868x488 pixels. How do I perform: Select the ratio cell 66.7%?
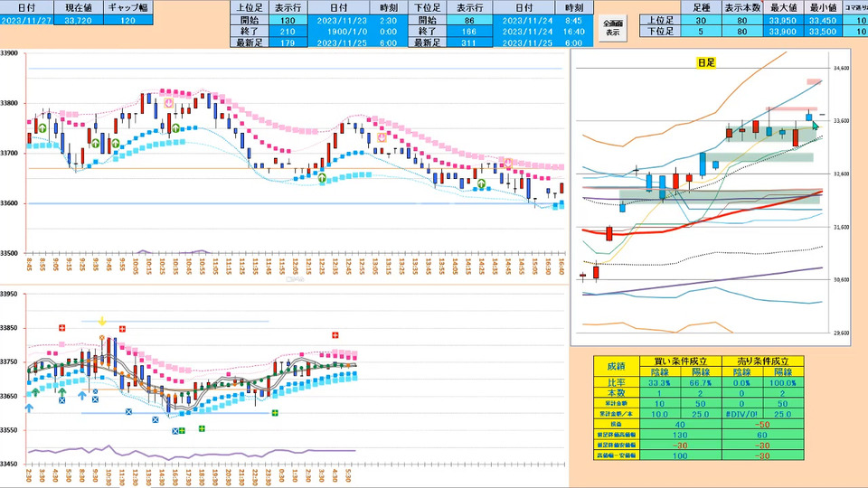tap(701, 382)
